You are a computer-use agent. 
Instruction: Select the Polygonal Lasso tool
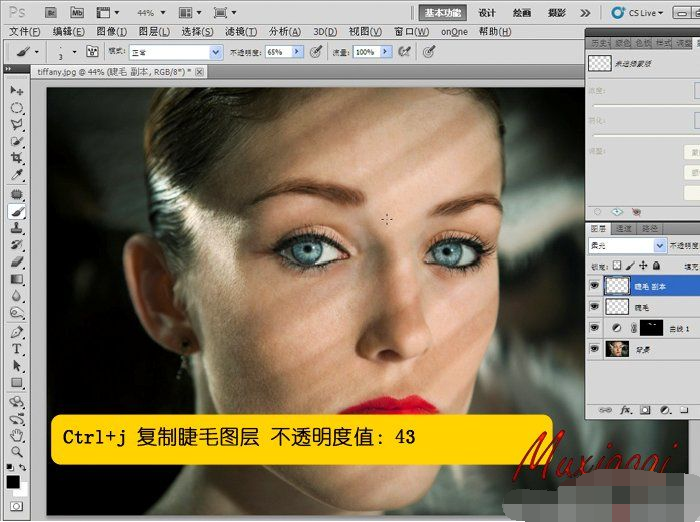pyautogui.click(x=17, y=125)
